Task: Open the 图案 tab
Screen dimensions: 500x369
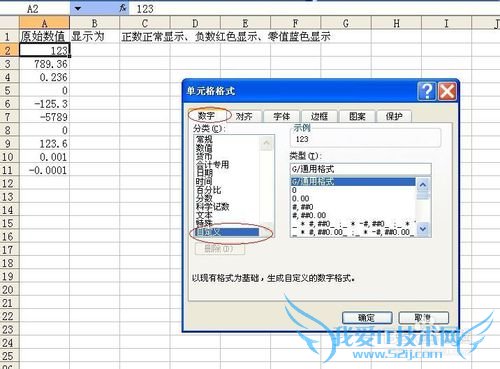Action: 357,116
